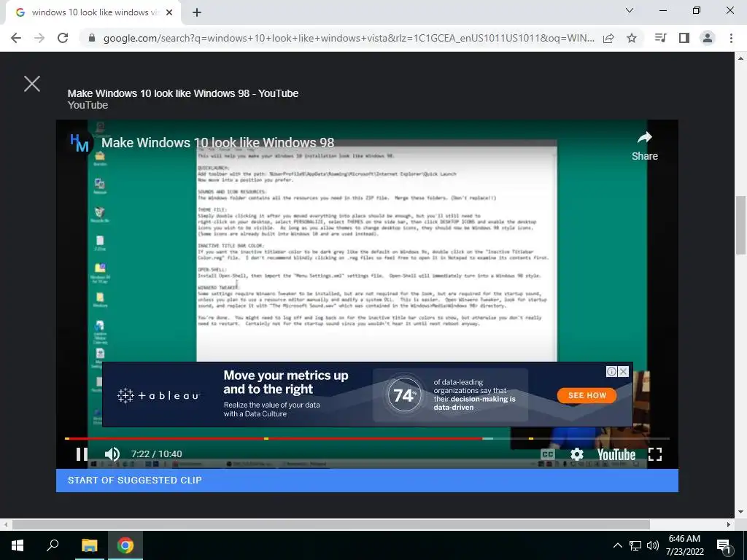
Task: Go forward in Chrome
Action: click(x=39, y=38)
